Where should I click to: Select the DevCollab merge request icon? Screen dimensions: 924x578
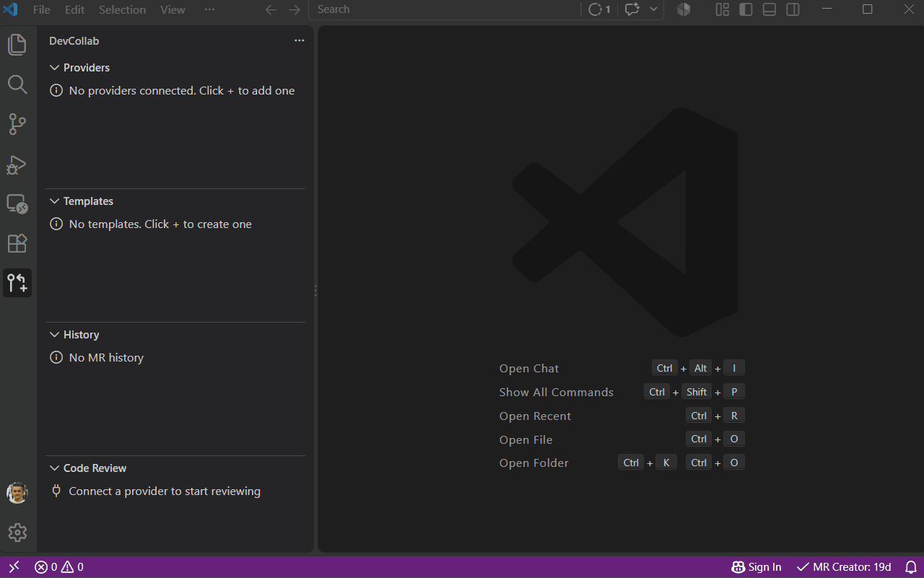(x=17, y=283)
